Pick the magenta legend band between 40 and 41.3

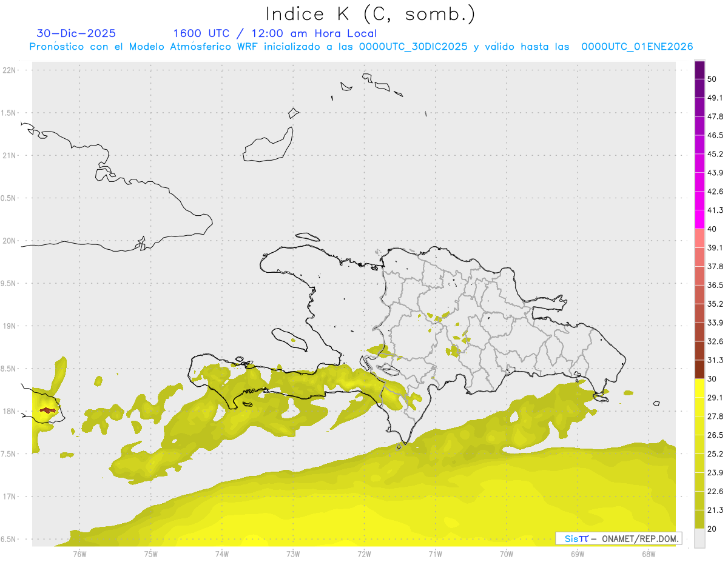point(699,219)
